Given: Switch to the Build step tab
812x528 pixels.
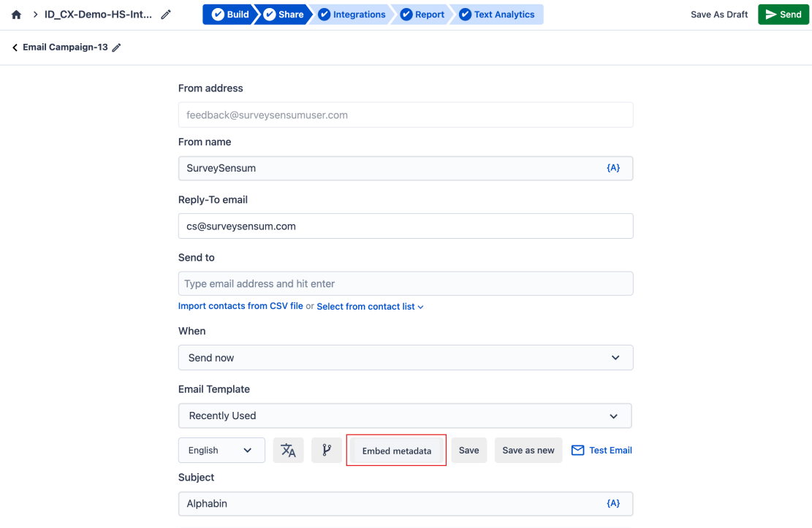Looking at the screenshot, I should pos(230,15).
